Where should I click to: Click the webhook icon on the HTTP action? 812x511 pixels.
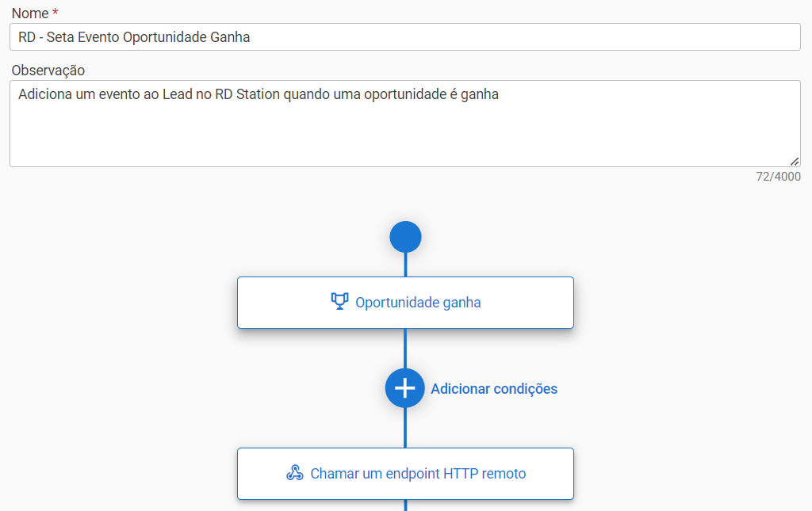click(x=295, y=474)
